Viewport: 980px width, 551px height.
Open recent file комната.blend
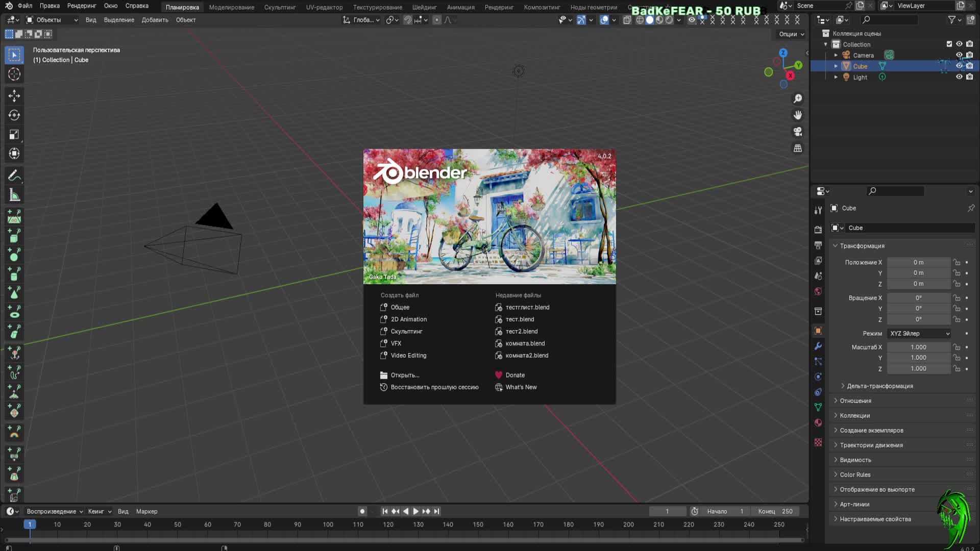(x=525, y=343)
